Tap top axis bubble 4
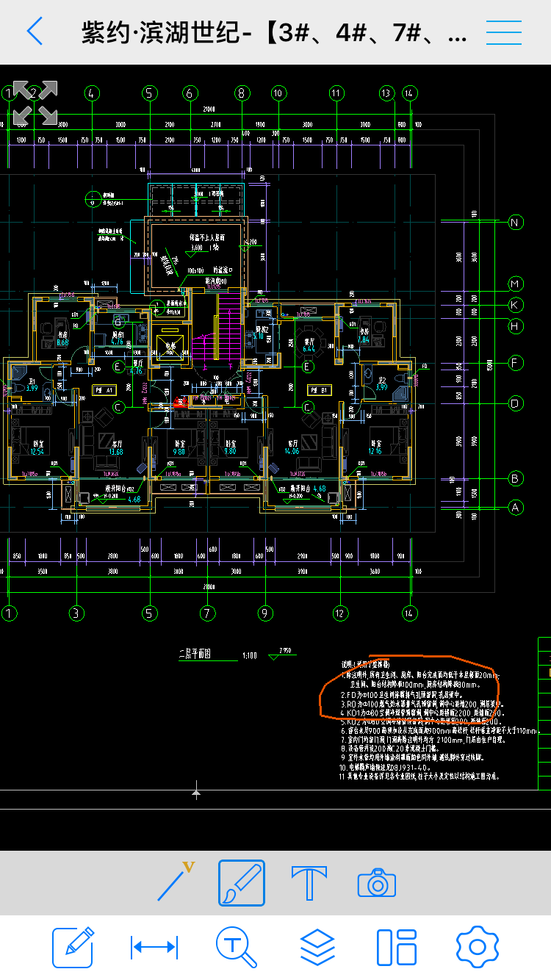 [x=91, y=93]
